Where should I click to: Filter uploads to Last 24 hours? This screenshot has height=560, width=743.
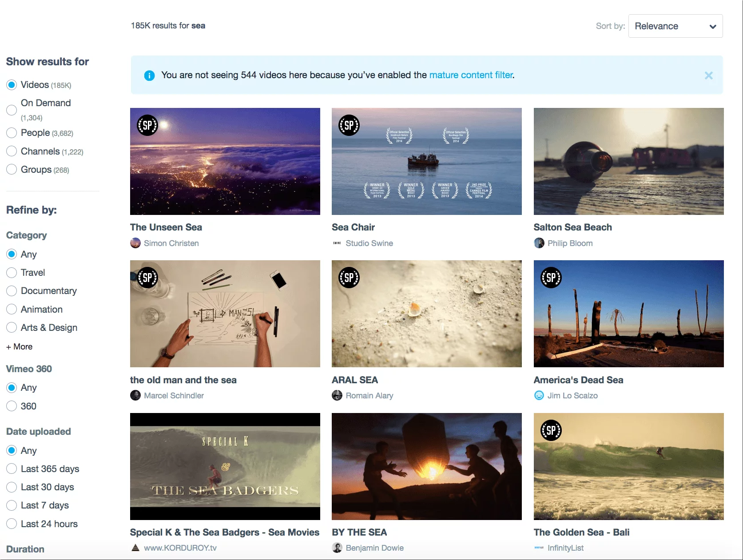point(12,524)
